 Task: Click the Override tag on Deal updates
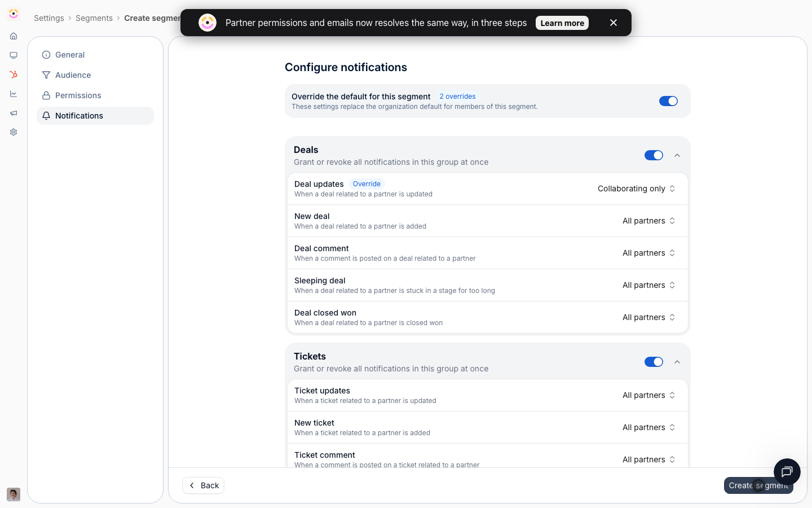point(367,184)
